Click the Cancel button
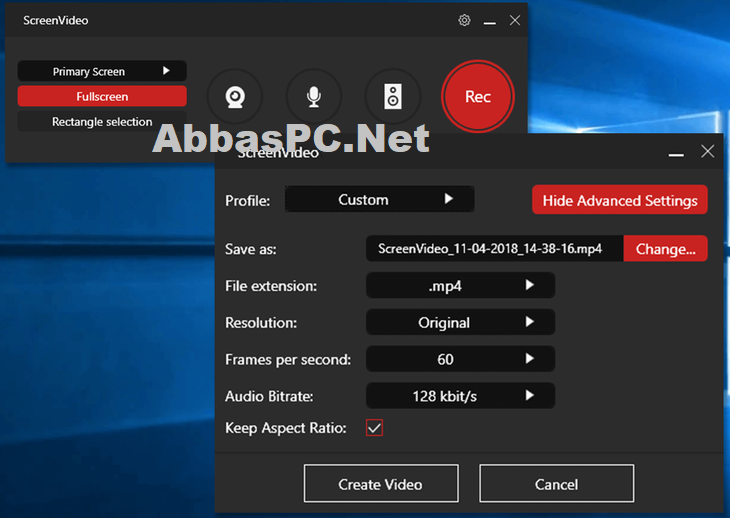Image resolution: width=730 pixels, height=518 pixels. [x=556, y=484]
